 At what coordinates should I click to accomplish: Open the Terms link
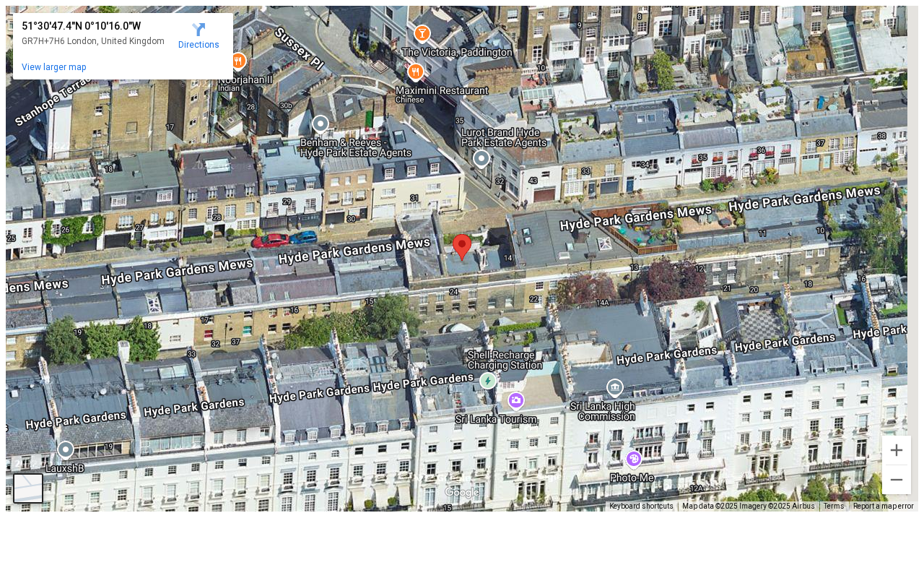pyautogui.click(x=834, y=506)
